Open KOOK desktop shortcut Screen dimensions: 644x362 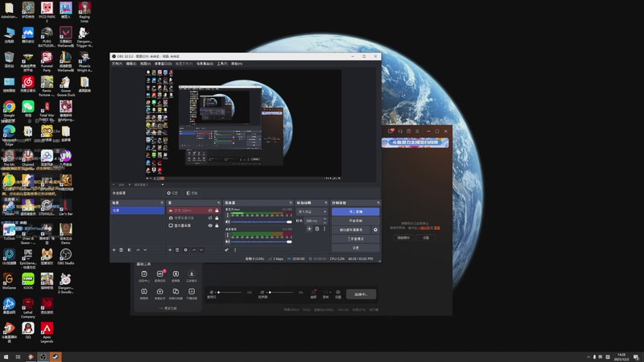(x=28, y=281)
